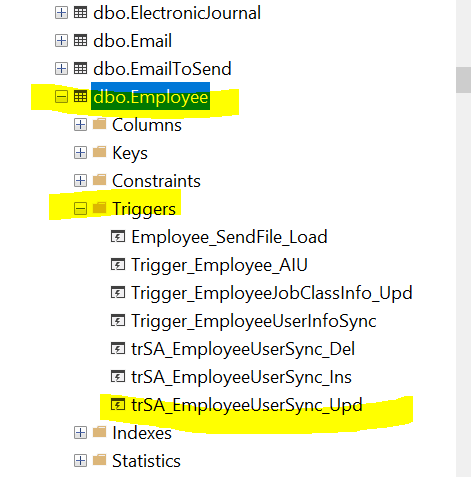The height and width of the screenshot is (477, 471).
Task: Click the Employee_SendFile_Load trigger icon
Action: click(x=118, y=237)
